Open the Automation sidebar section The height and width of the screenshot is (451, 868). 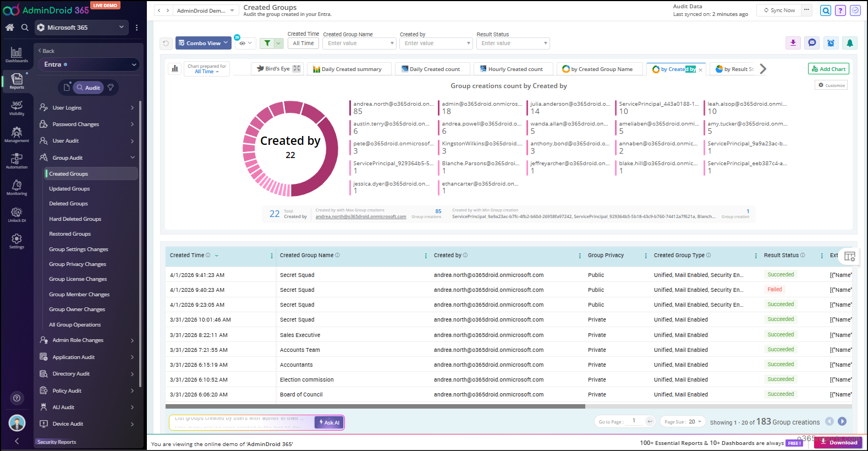pyautogui.click(x=17, y=161)
